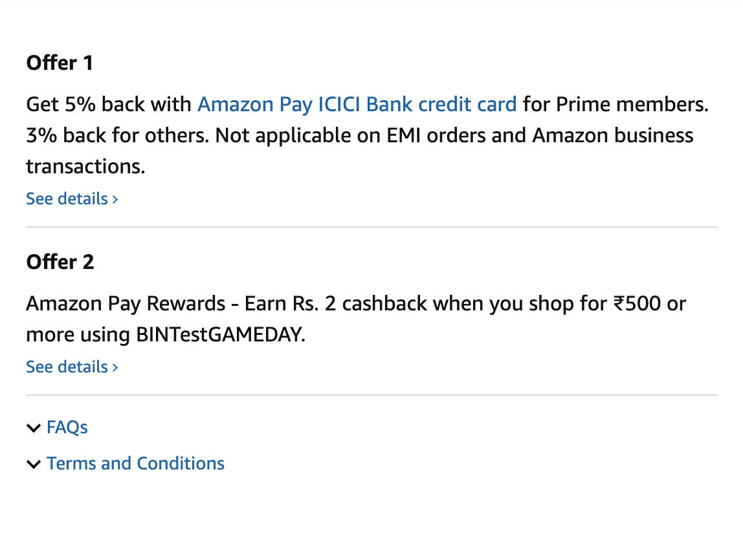Click See details under Offer 2
Image resolution: width=743 pixels, height=560 pixels.
67,367
